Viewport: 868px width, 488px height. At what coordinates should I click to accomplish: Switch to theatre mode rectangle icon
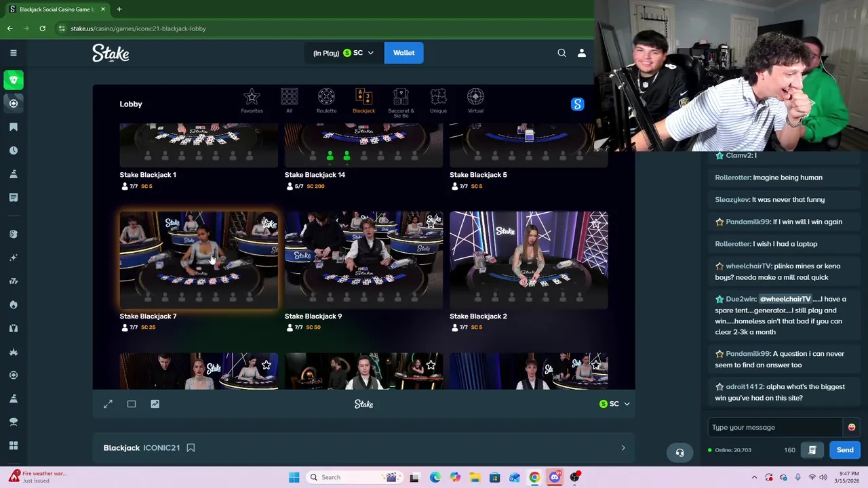click(132, 404)
